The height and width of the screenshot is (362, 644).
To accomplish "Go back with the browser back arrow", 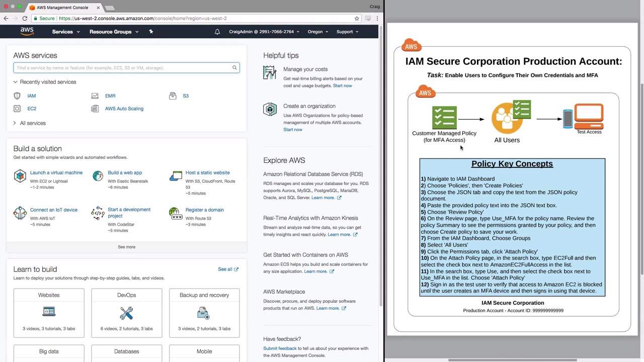I will [x=6, y=19].
